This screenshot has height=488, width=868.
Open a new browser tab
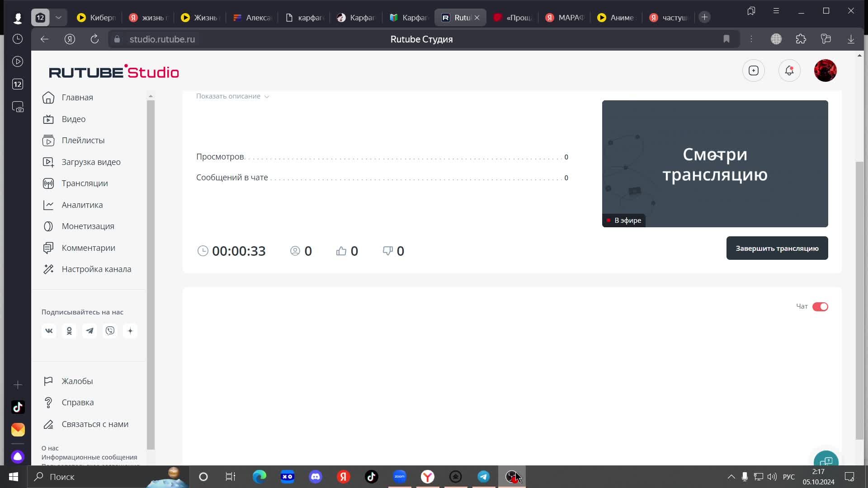[704, 17]
